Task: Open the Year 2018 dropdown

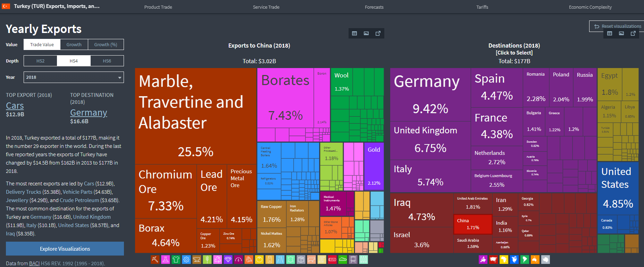Action: pyautogui.click(x=74, y=77)
